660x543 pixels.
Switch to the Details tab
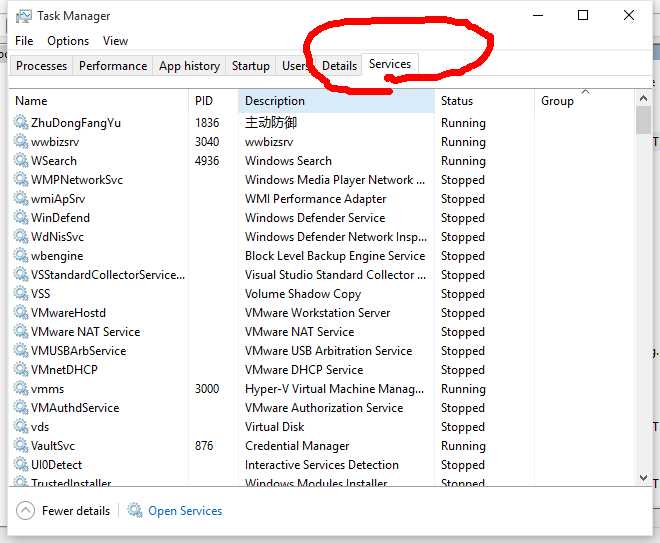pos(339,66)
